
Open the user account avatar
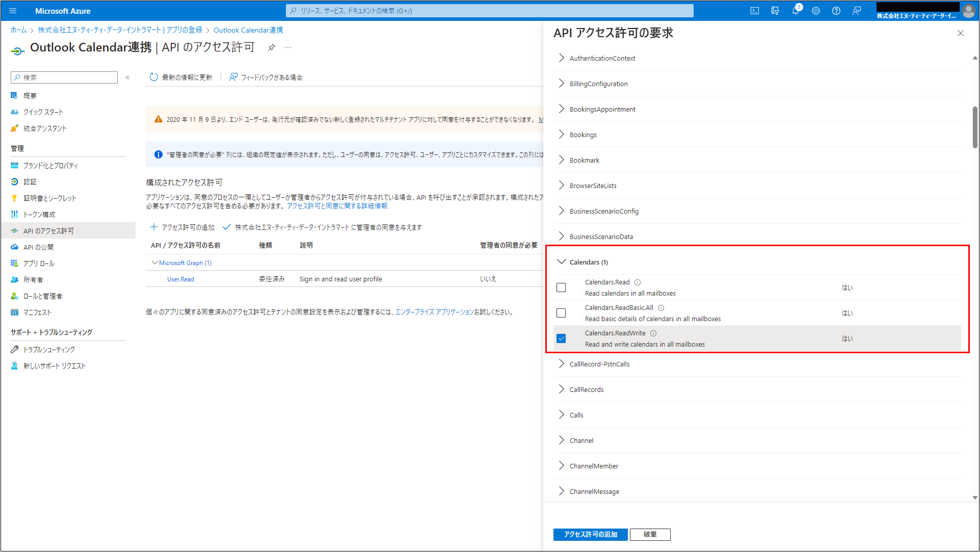968,10
